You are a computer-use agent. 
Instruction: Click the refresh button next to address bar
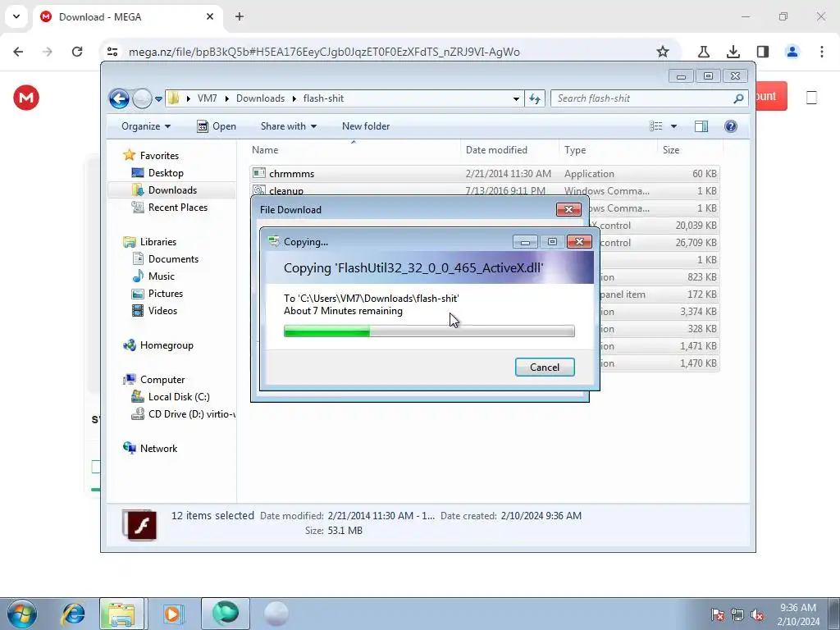coord(535,98)
